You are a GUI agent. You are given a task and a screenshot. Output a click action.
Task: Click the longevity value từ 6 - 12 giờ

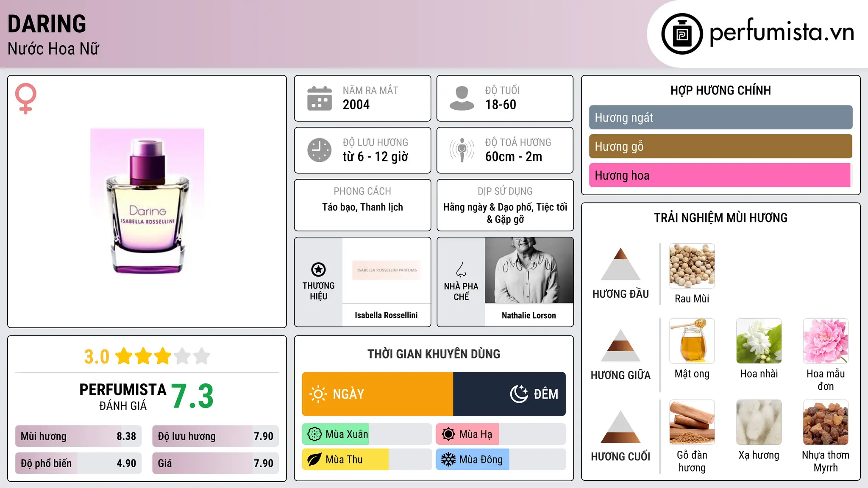[376, 157]
